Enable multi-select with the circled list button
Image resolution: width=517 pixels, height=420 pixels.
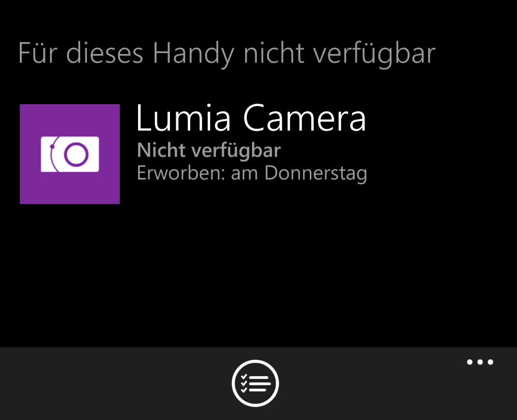click(255, 383)
